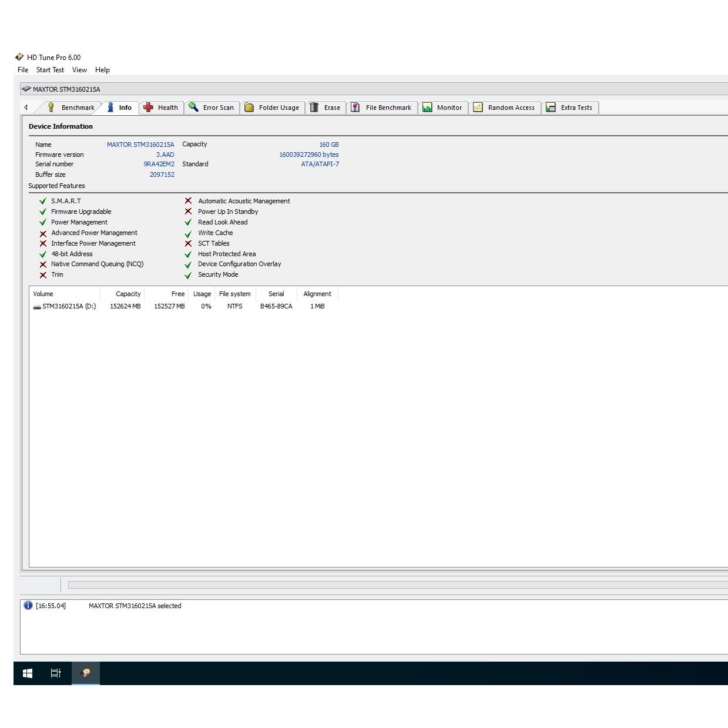Image resolution: width=728 pixels, height=728 pixels.
Task: Click the Error Scan magnifier icon
Action: coord(193,108)
